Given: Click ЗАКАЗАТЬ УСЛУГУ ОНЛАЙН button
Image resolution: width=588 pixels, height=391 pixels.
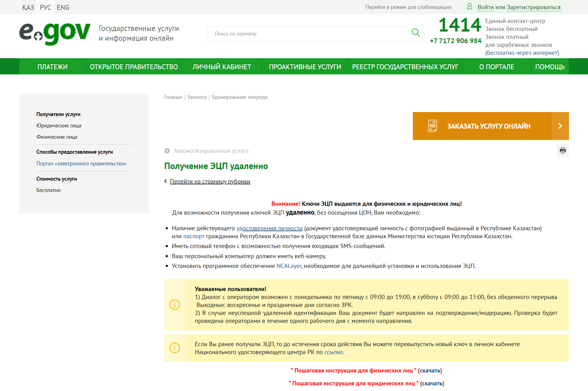Looking at the screenshot, I should 491,126.
